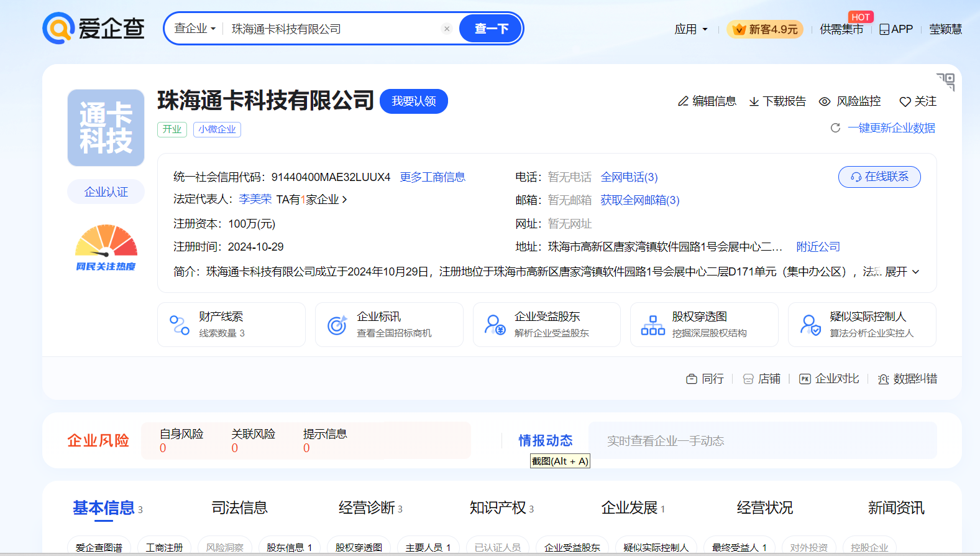
Task: Toggle 关注 heart icon
Action: tap(905, 101)
